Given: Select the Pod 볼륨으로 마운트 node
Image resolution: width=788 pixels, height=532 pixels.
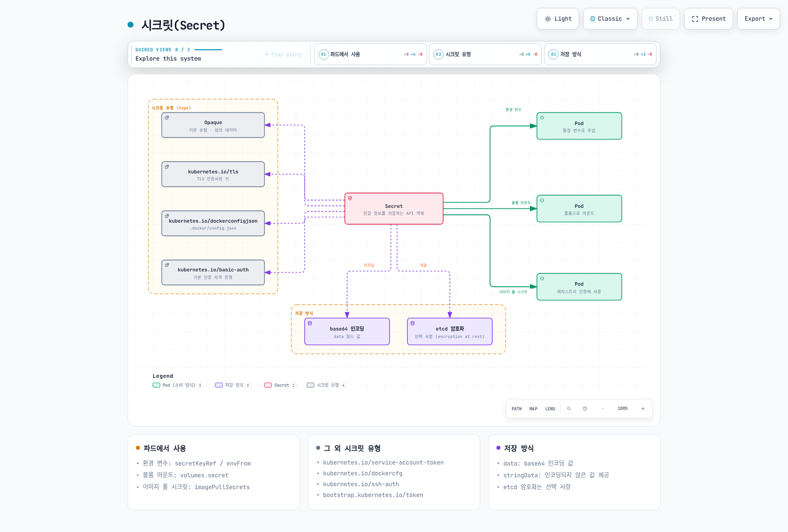Looking at the screenshot, I should point(579,209).
